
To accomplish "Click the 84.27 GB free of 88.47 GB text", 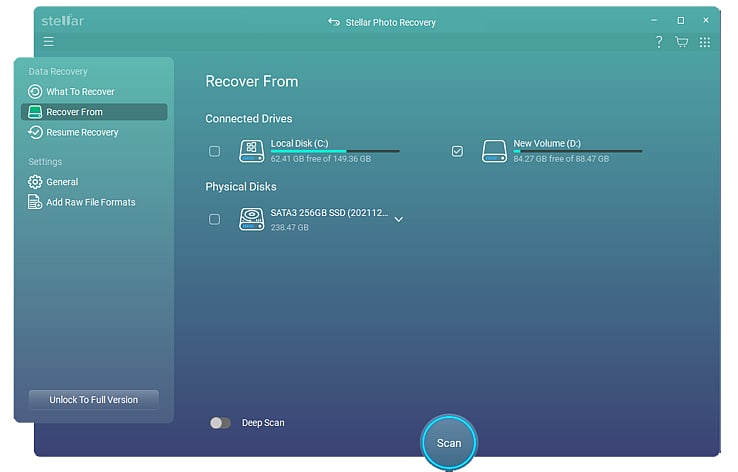I will tap(561, 159).
